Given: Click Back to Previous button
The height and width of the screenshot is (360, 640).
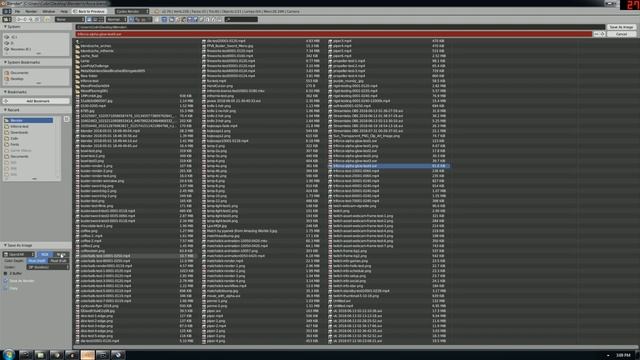Looking at the screenshot, I should [x=89, y=11].
